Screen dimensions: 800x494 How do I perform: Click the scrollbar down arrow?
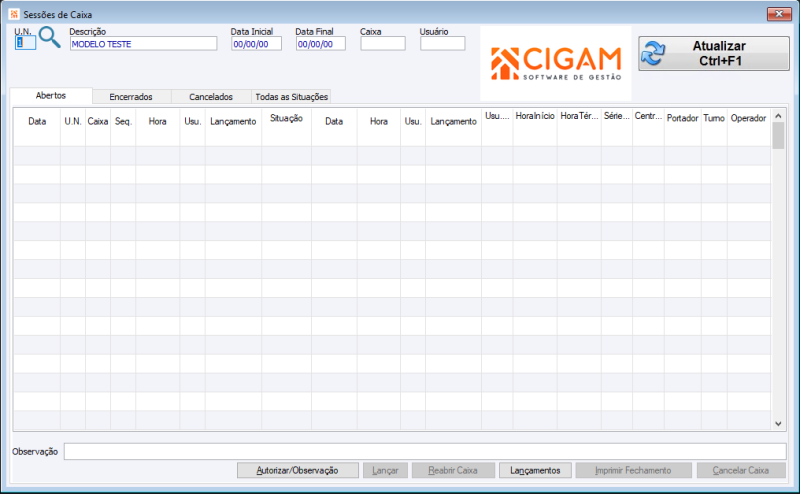click(x=778, y=424)
